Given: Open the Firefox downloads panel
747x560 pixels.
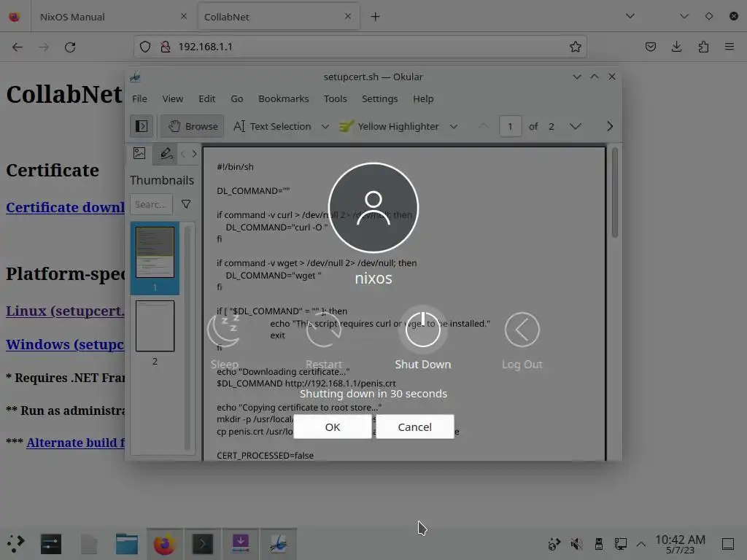Looking at the screenshot, I should (x=676, y=47).
